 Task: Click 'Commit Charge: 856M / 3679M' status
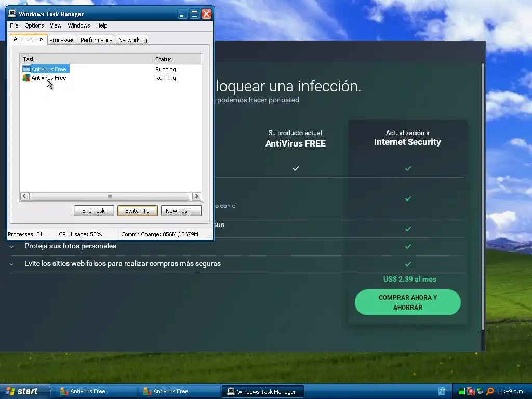point(159,234)
